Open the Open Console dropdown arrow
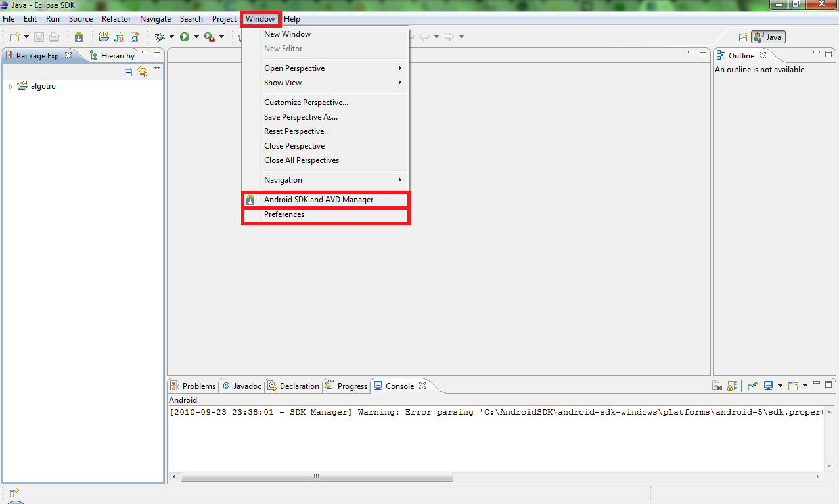The image size is (839, 504). click(805, 386)
